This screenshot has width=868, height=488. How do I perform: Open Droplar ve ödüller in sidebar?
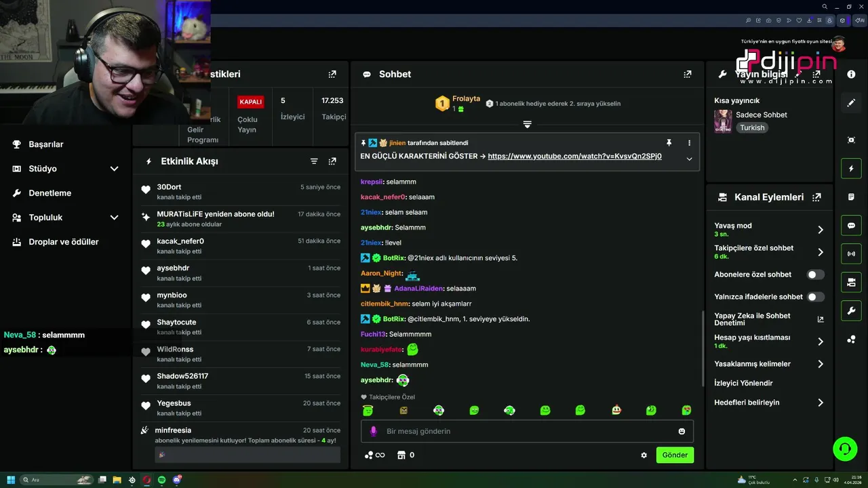click(x=65, y=242)
